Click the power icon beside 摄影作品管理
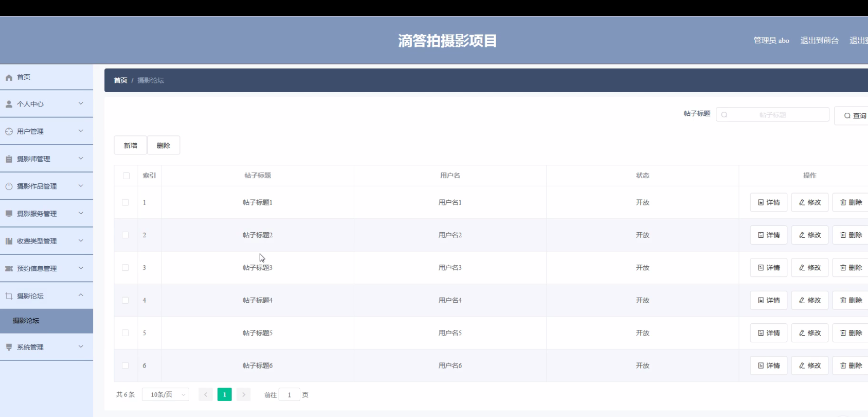Viewport: 868px width, 417px height. [9, 186]
